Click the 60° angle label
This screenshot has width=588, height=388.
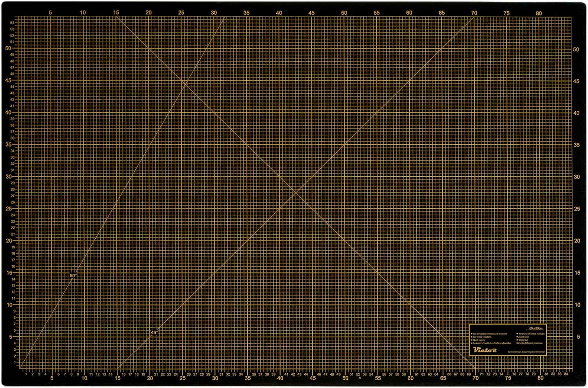click(73, 276)
